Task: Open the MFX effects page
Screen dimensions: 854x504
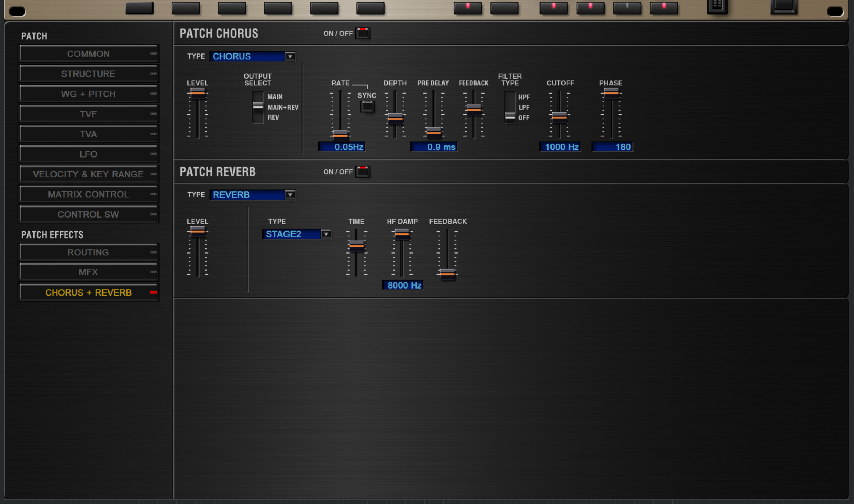Action: click(88, 272)
